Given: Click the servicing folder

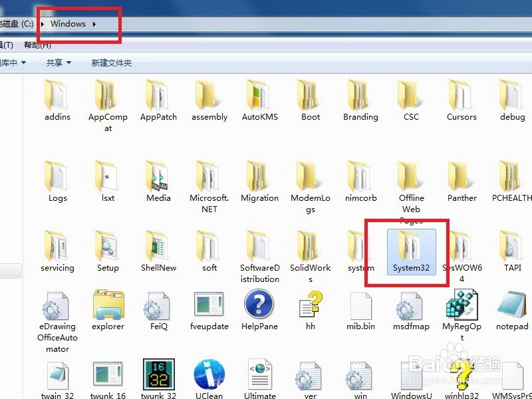Looking at the screenshot, I should point(57,251).
